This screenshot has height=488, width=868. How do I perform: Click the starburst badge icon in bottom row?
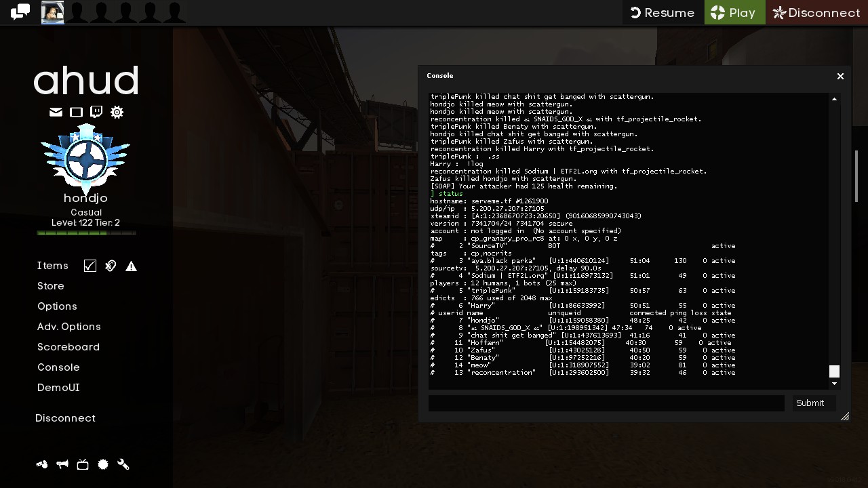pyautogui.click(x=103, y=464)
